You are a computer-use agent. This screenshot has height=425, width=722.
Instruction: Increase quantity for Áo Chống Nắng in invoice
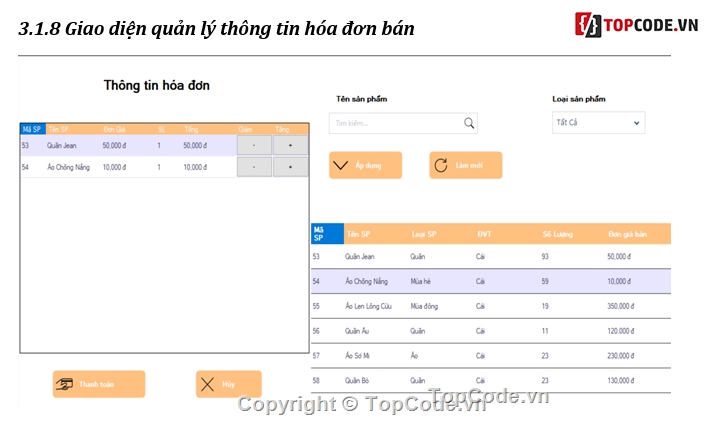290,167
